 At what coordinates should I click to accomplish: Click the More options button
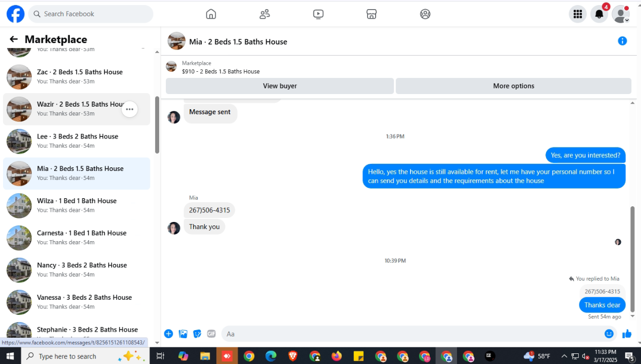(514, 86)
